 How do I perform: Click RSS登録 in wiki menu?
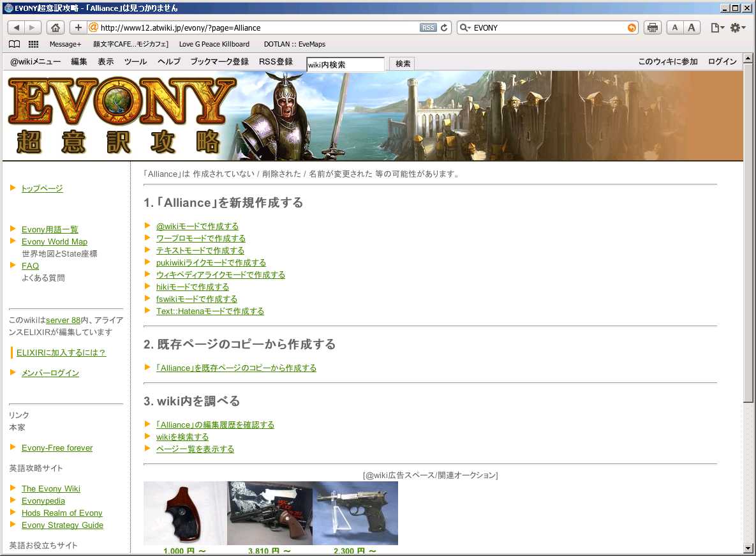tap(276, 62)
